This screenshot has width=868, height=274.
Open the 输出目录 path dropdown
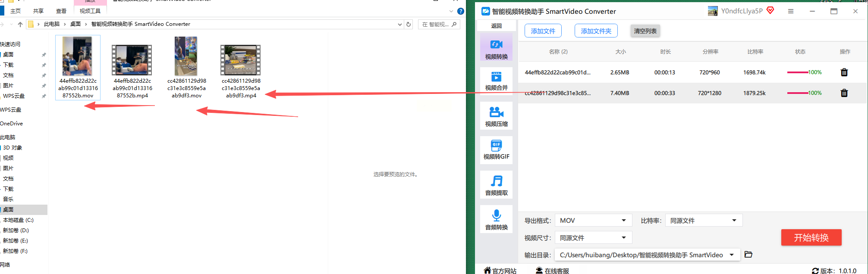tap(647, 255)
